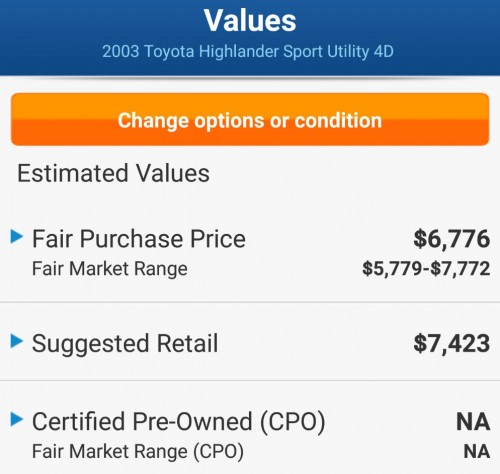Expand the Certified Pre-Owned disclosure triangle
The width and height of the screenshot is (500, 474).
pos(17,419)
